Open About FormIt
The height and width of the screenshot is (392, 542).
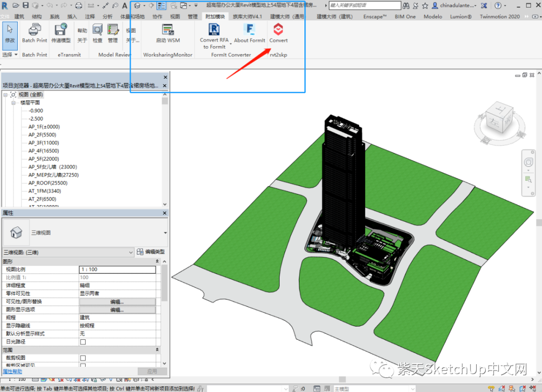(250, 31)
